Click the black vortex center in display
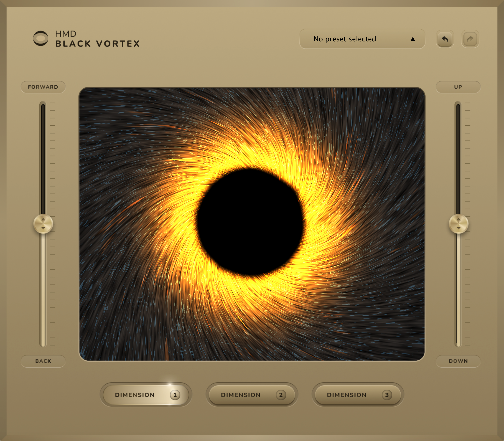504x441 pixels. pyautogui.click(x=250, y=222)
